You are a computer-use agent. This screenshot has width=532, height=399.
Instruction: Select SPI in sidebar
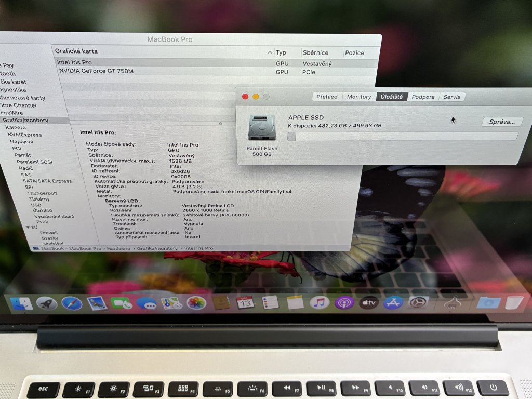point(29,187)
